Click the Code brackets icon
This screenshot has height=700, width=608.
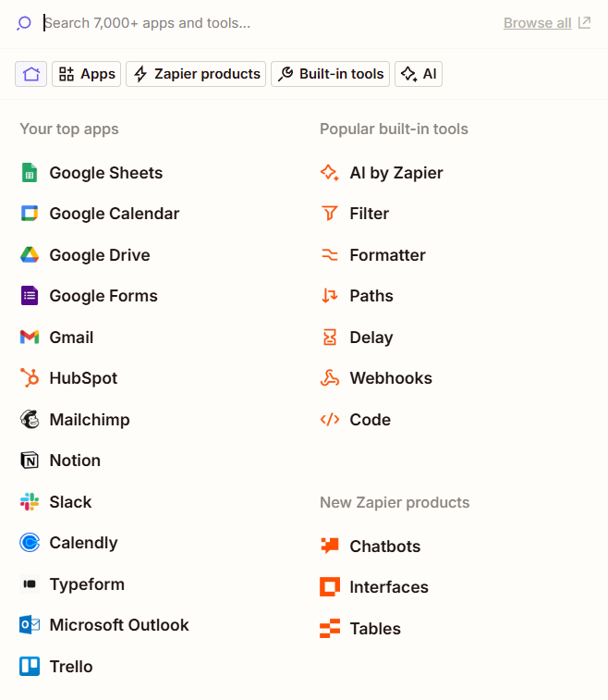(x=330, y=420)
